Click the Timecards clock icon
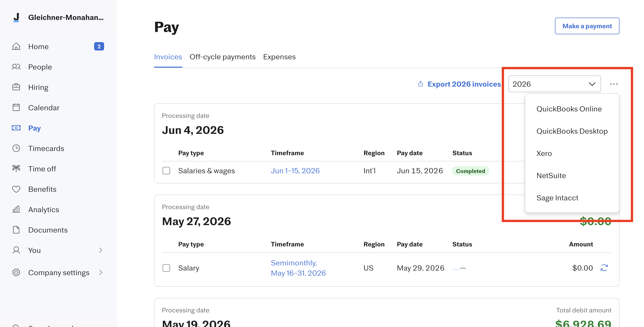The height and width of the screenshot is (327, 644). click(x=16, y=148)
